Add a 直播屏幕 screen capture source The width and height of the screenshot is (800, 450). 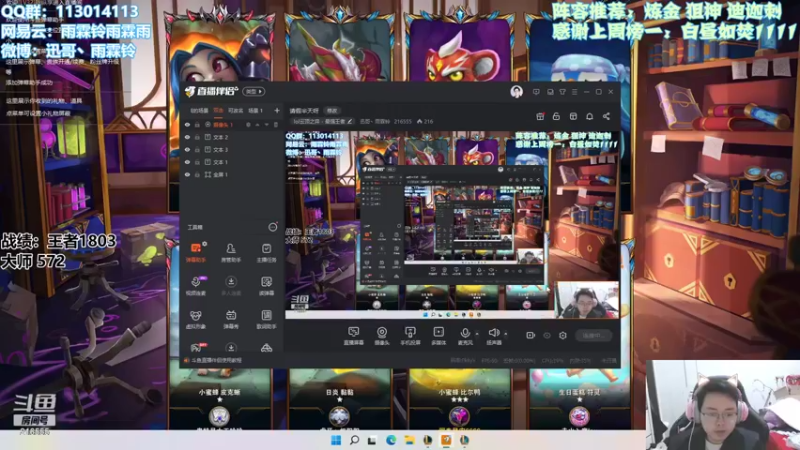coord(354,336)
